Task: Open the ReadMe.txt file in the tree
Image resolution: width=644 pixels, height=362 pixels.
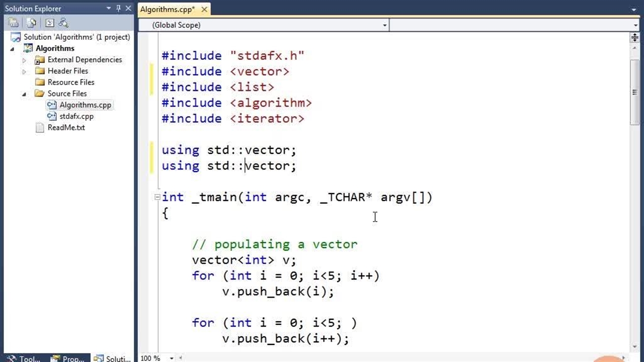Action: [66, 128]
